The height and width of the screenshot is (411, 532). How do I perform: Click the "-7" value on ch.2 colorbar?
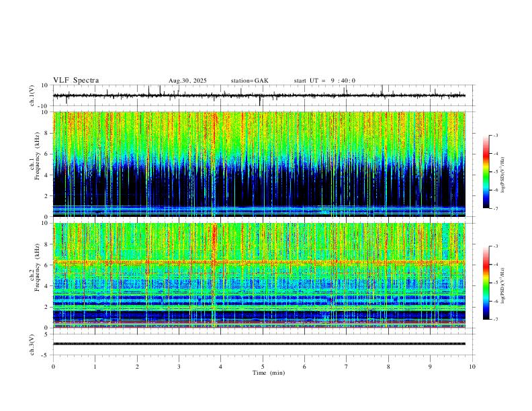click(496, 319)
